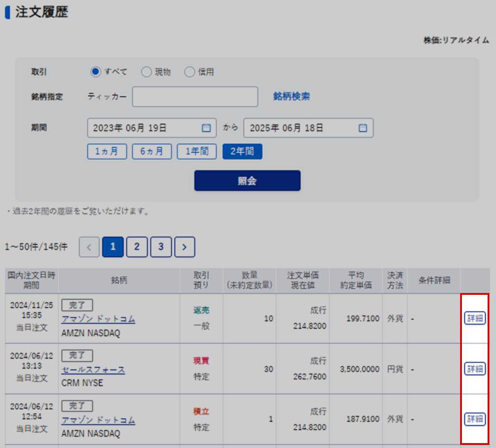Open セールスフォース stock link
The width and height of the screenshot is (496, 448).
click(x=93, y=370)
